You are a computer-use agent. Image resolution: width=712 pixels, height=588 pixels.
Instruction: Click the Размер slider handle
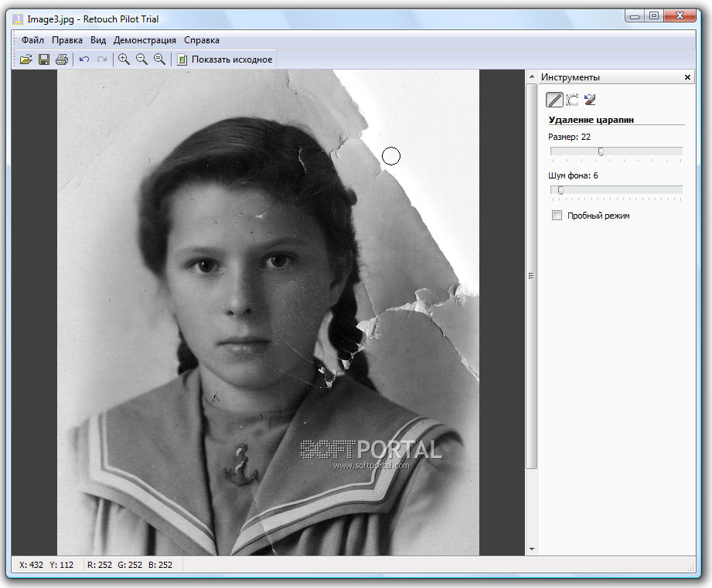(x=601, y=151)
